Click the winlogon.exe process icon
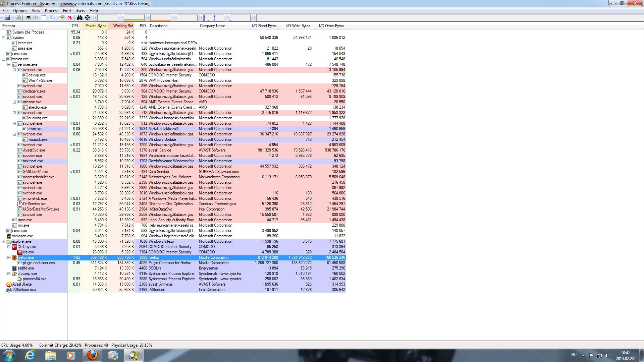The height and width of the screenshot is (362, 644). coord(9,236)
